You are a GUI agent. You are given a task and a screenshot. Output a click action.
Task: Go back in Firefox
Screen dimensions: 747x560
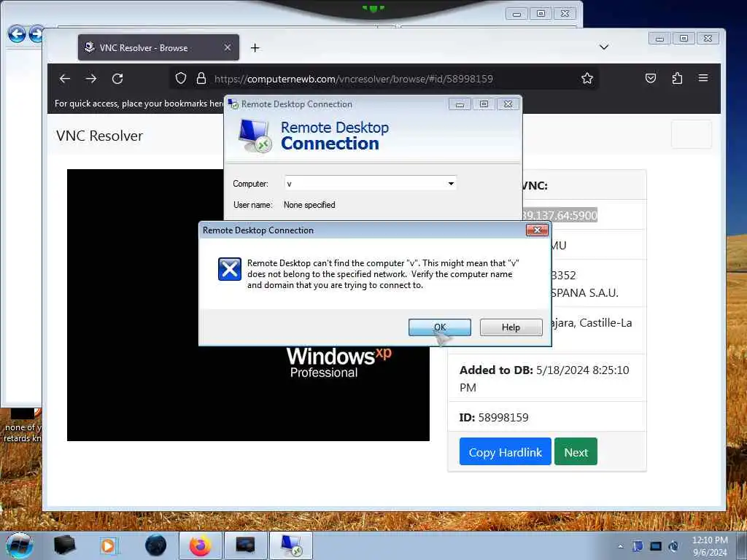point(65,79)
